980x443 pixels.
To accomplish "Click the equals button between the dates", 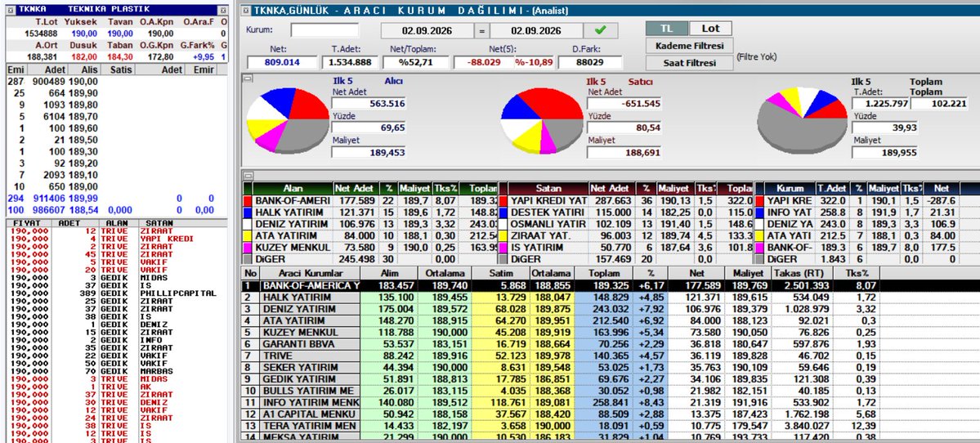I will [x=481, y=30].
